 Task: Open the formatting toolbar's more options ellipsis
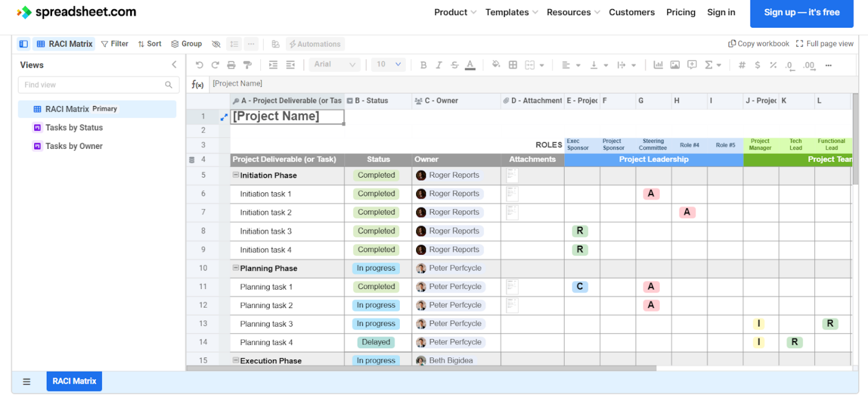click(829, 65)
